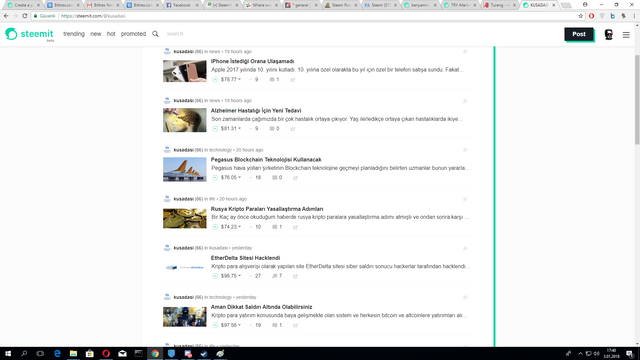Viewport: 640px width, 360px height.
Task: Open Microsoft Edge from the taskbar
Action: (57, 353)
